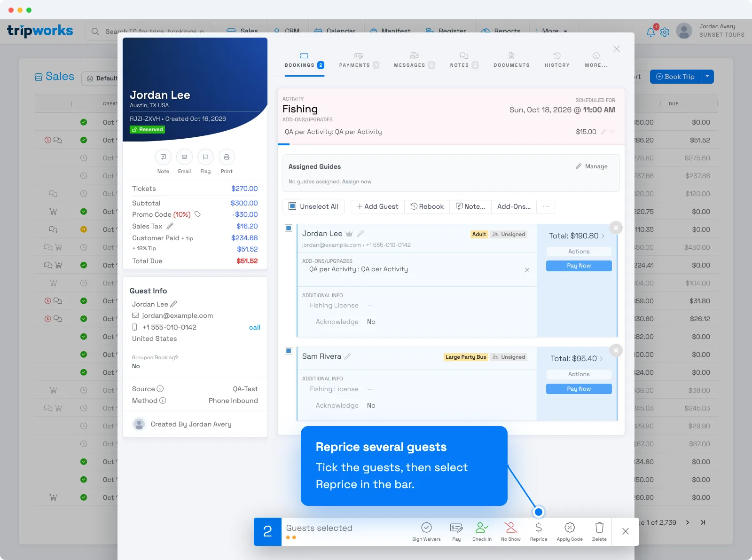Open Actions menu for Jordan Lee
Image resolution: width=752 pixels, height=560 pixels.
(579, 252)
